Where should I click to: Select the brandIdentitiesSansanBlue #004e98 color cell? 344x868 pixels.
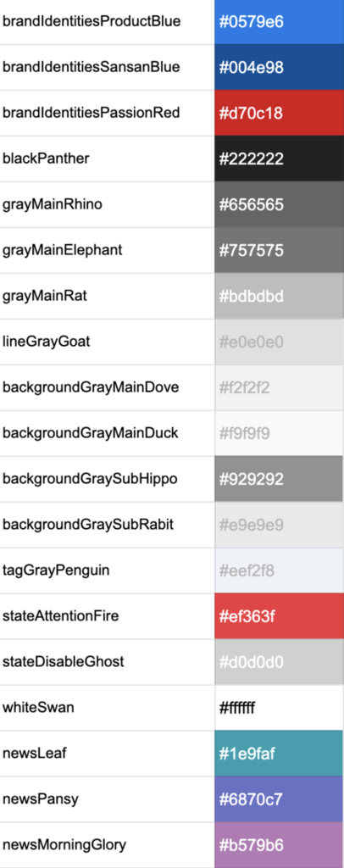(x=280, y=68)
